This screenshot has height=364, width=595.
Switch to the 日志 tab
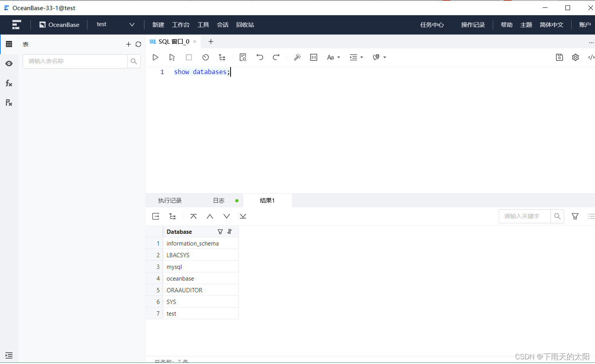coord(218,200)
